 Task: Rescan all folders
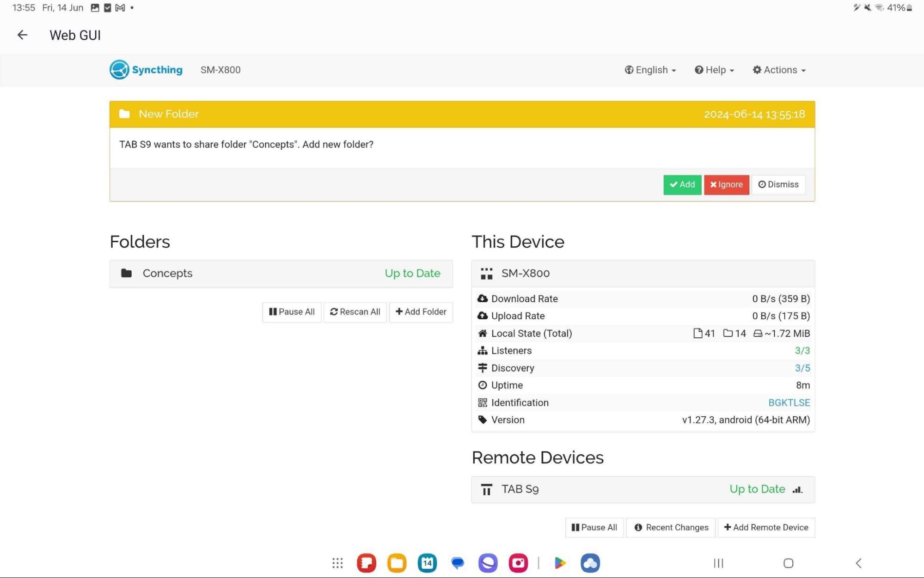click(355, 312)
